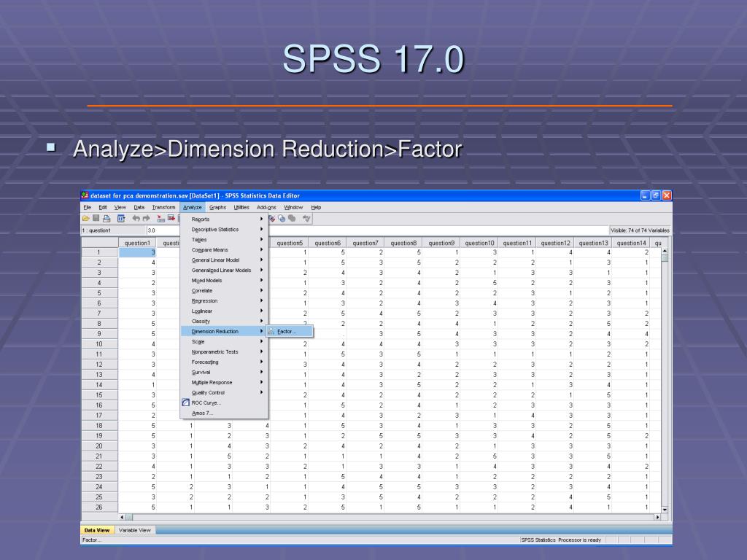Expand the Correlate submenu
The width and height of the screenshot is (747, 560).
224,290
